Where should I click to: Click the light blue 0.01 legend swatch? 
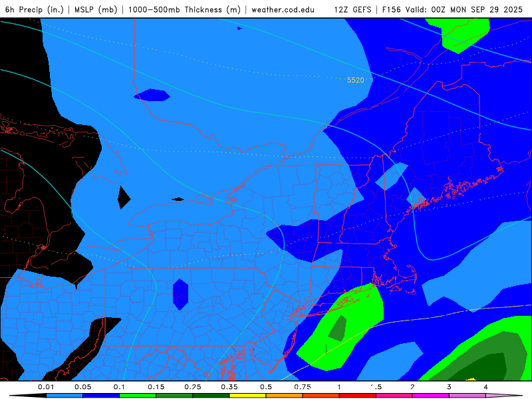[65, 396]
